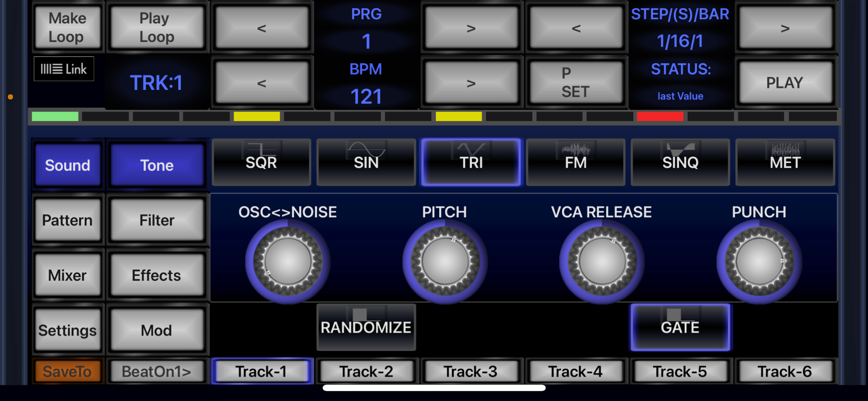Select the MET waveform
The width and height of the screenshot is (868, 401).
[x=784, y=163]
